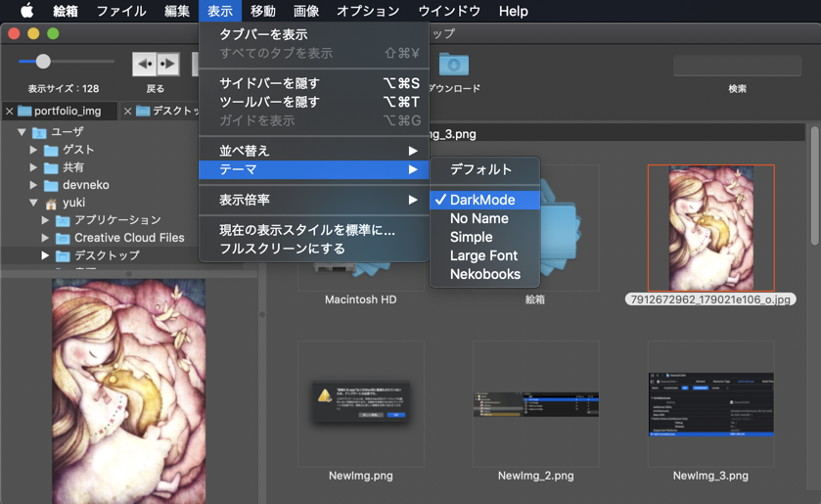Click the back arrow toolbar button
Screen dimensions: 821x504
(144, 64)
